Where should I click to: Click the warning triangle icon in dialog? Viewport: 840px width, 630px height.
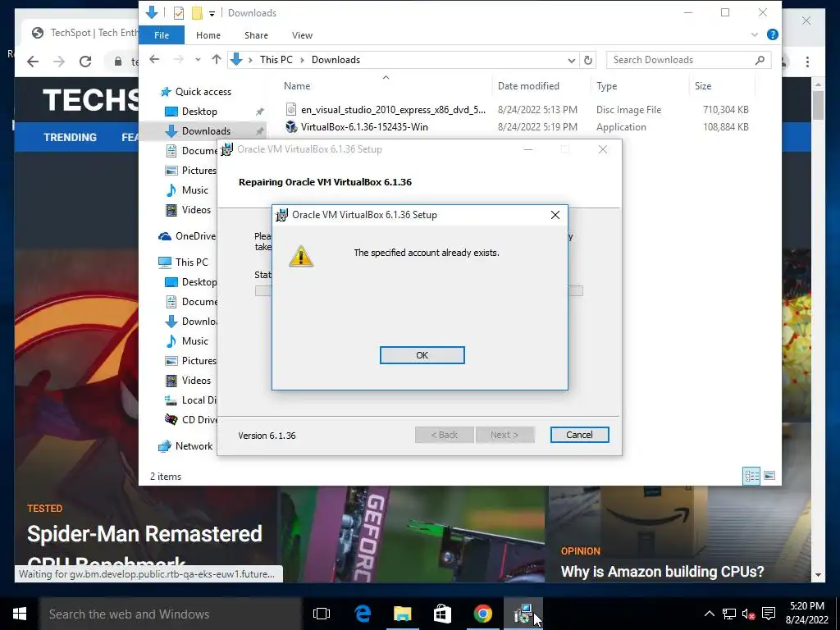coord(301,256)
